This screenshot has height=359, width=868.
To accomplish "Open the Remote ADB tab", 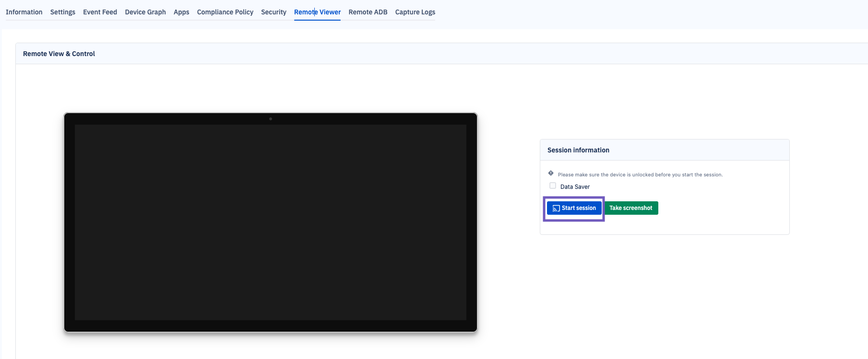I will [x=368, y=12].
